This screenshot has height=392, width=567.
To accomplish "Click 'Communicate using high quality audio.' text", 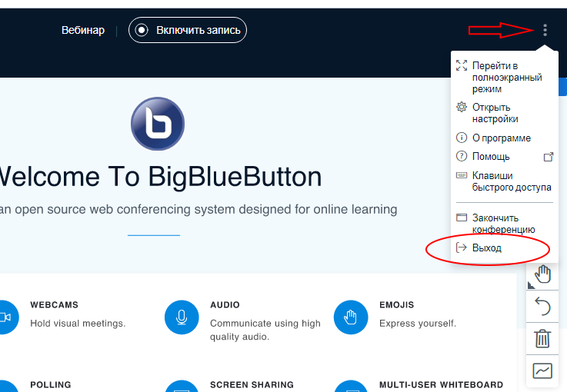I will [265, 330].
